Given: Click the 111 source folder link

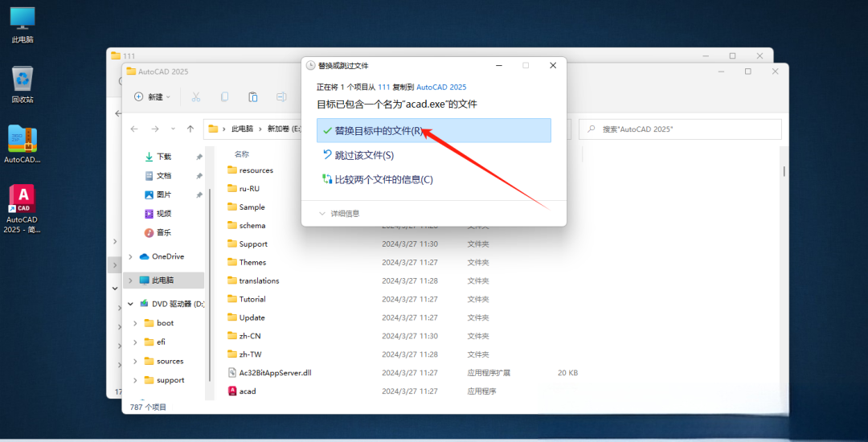Looking at the screenshot, I should 384,87.
